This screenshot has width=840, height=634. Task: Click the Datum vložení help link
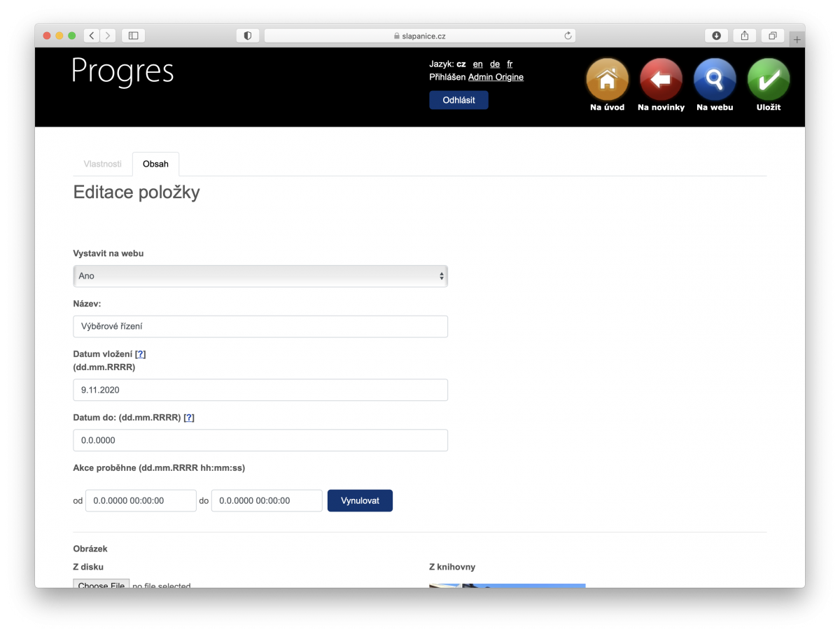141,354
